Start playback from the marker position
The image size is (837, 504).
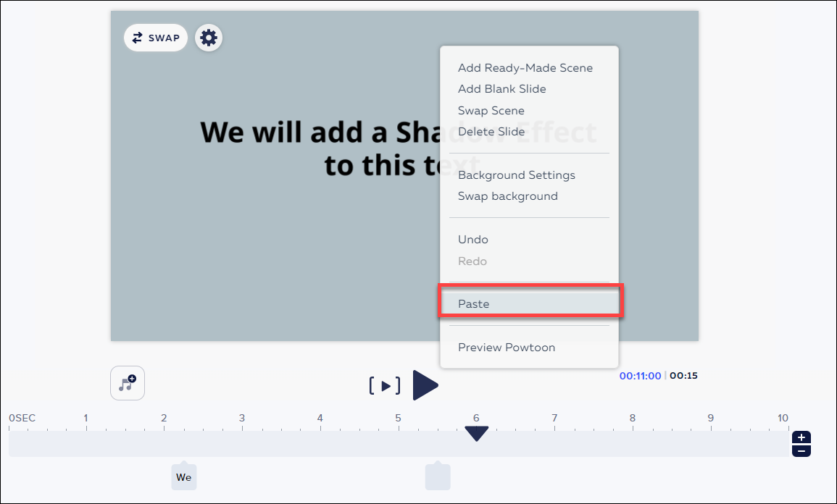click(x=385, y=385)
